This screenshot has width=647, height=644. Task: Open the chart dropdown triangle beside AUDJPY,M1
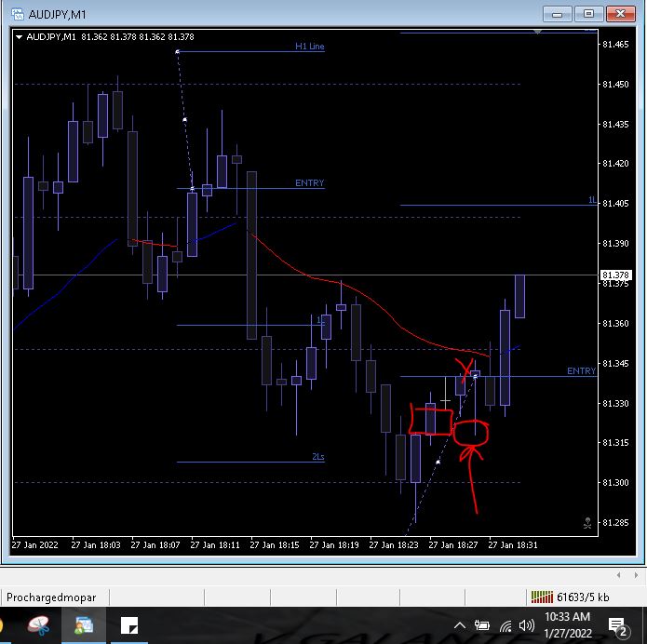(19, 36)
